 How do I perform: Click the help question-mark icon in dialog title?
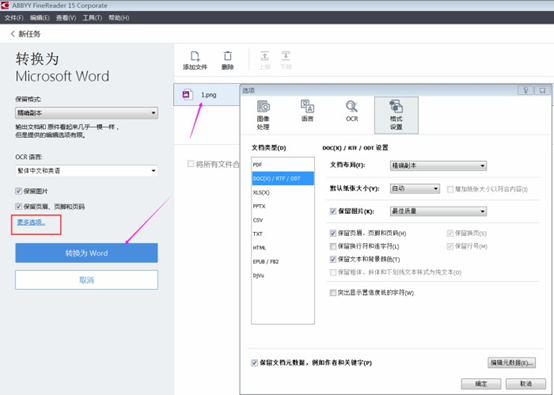525,90
